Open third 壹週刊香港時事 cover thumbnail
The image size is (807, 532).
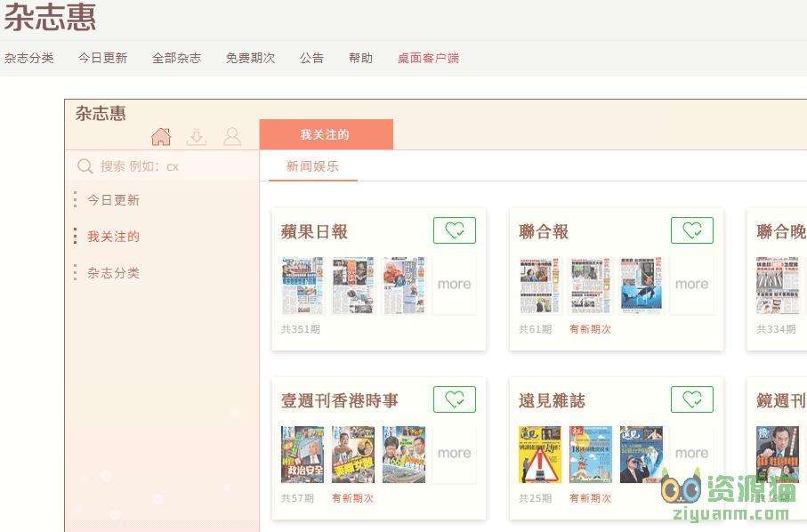(x=404, y=455)
